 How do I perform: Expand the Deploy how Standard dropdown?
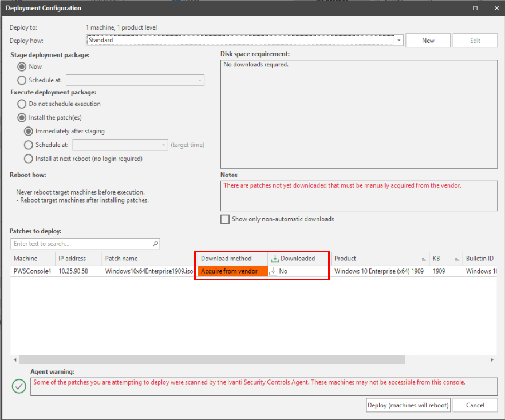pyautogui.click(x=399, y=41)
